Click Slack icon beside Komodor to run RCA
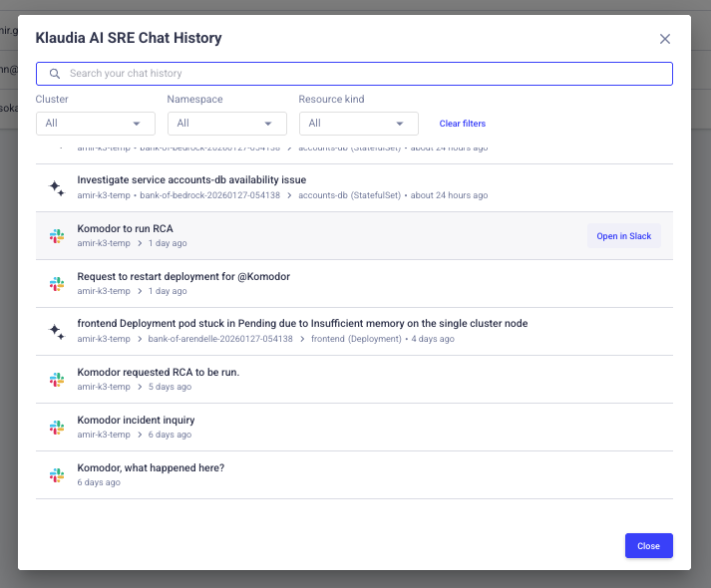 pos(57,236)
